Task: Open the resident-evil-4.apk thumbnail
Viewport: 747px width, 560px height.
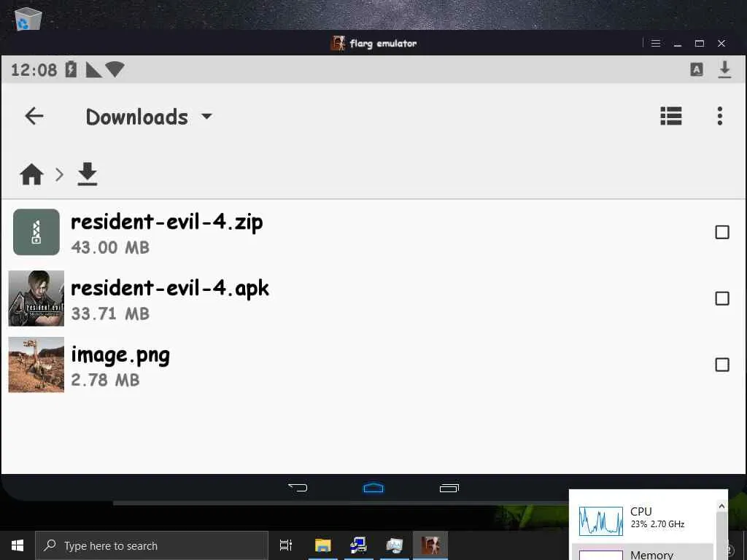Action: [x=36, y=298]
